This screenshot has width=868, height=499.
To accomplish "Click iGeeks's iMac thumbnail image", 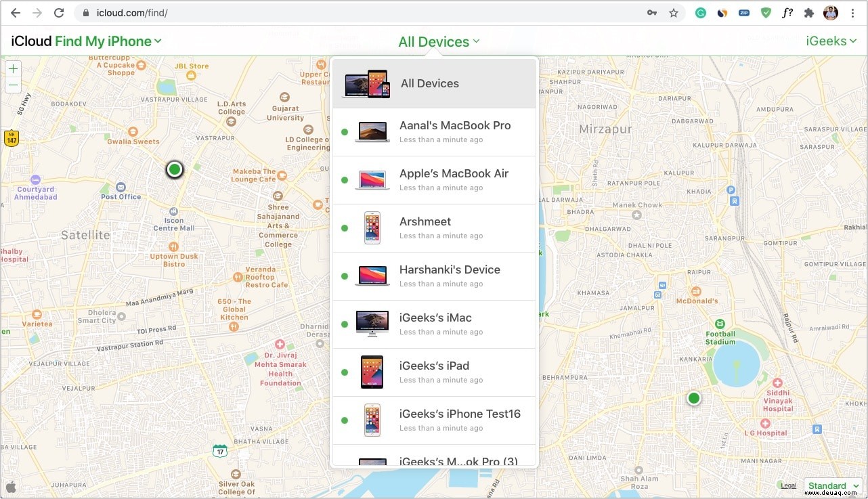I will tap(372, 324).
